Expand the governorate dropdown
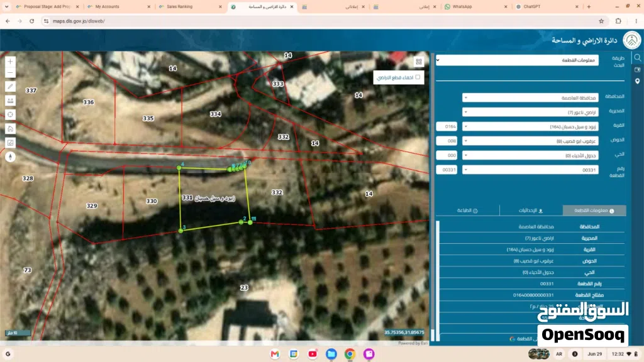 coord(530,97)
